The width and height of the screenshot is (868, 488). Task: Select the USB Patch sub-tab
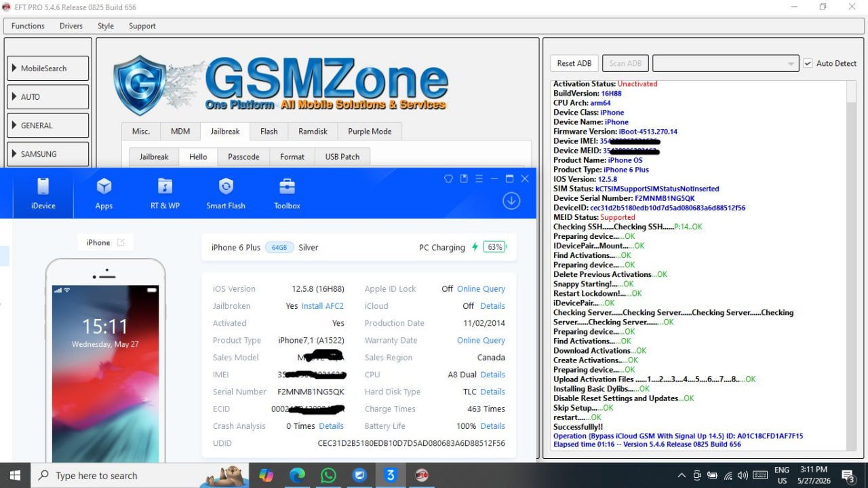tap(342, 157)
